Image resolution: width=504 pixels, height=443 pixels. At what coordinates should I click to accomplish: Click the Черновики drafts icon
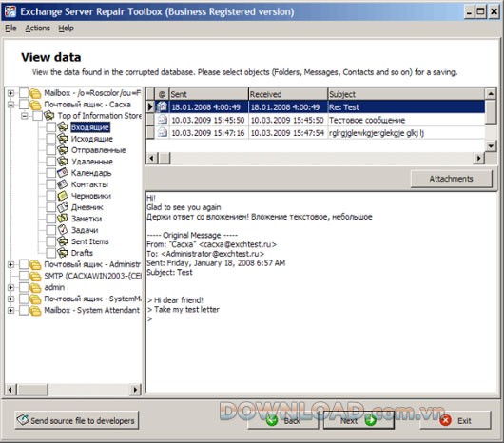pos(63,196)
